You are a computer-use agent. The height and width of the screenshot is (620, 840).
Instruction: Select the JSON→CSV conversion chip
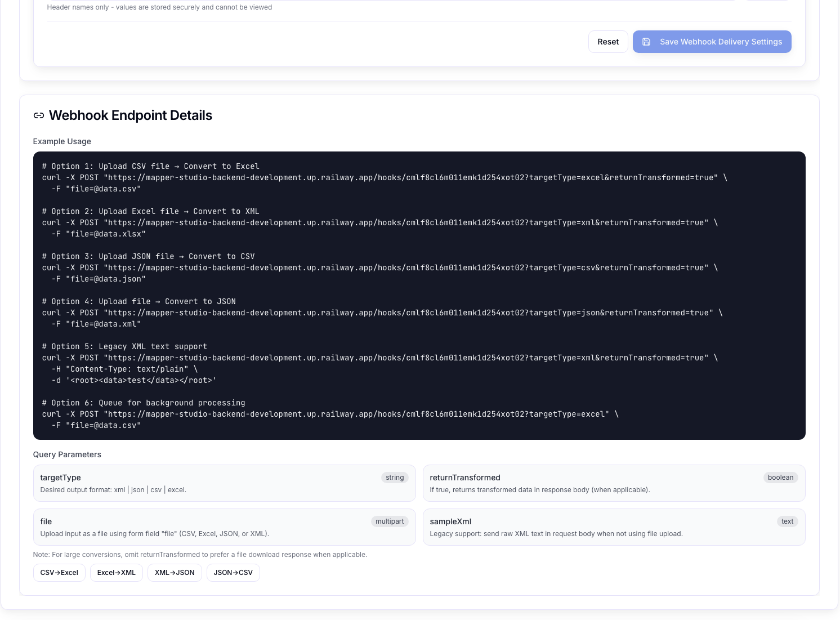233,572
